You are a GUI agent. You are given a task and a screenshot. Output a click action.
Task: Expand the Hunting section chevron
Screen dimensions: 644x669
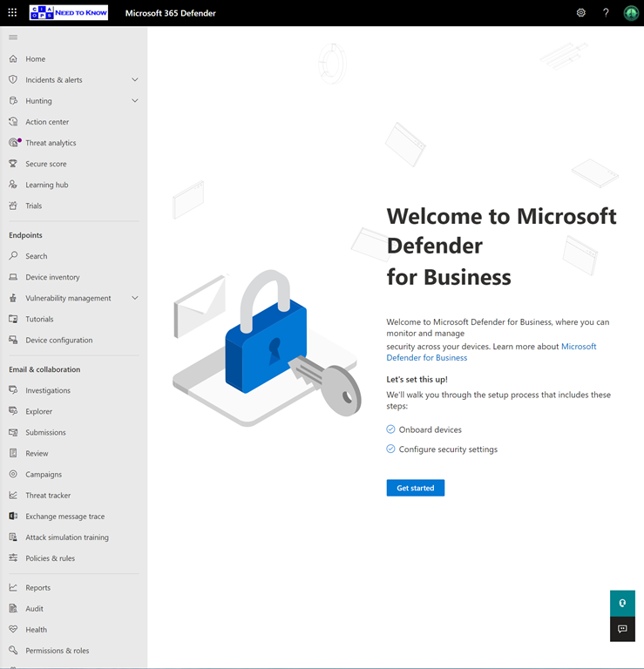tap(135, 101)
